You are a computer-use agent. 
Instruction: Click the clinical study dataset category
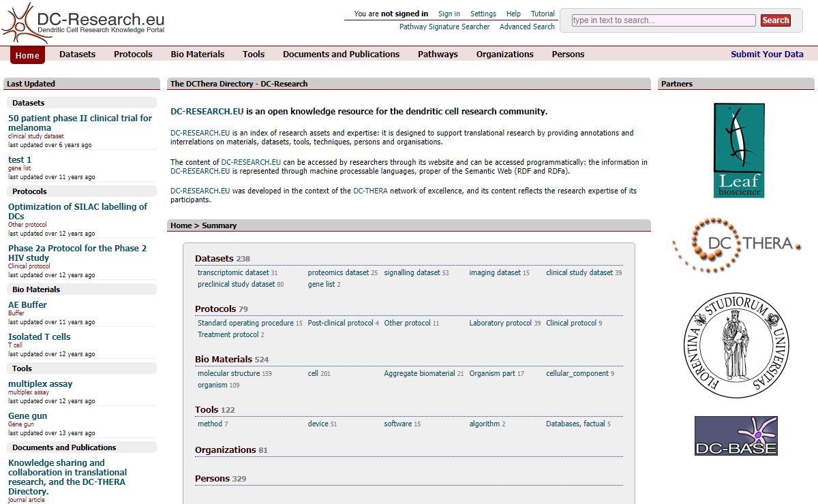pos(579,272)
